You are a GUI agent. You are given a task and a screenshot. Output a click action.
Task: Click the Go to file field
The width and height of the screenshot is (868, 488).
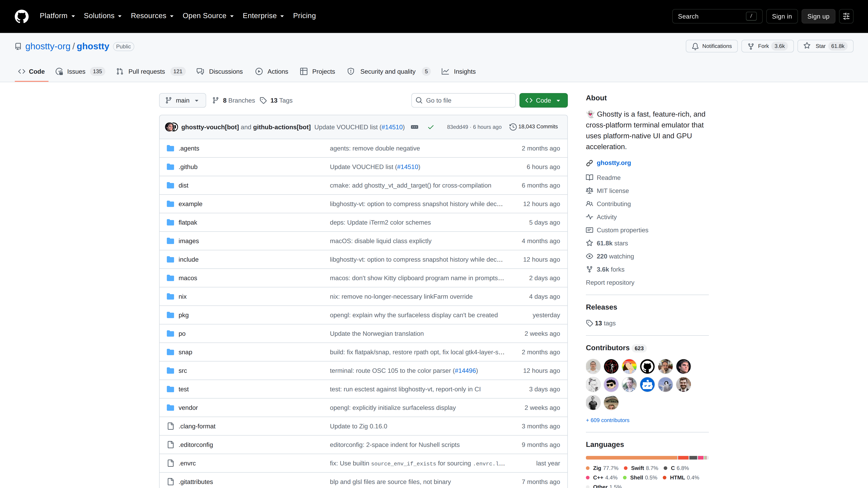(463, 100)
